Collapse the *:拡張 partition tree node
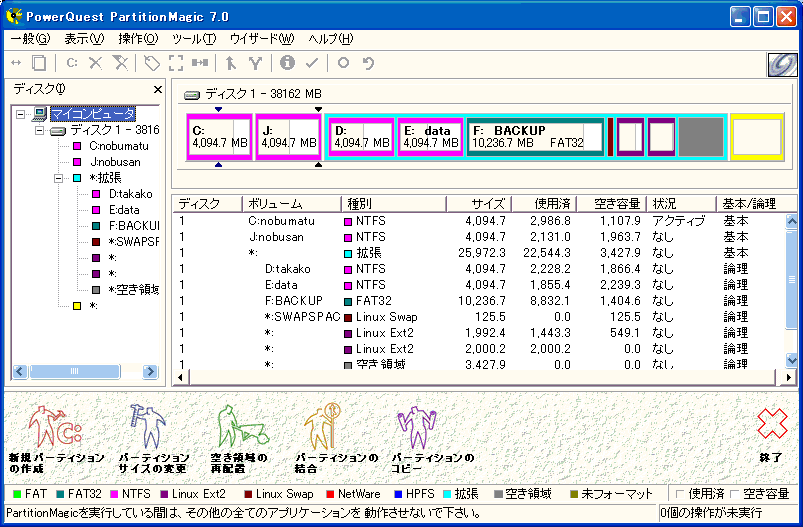 [58, 178]
